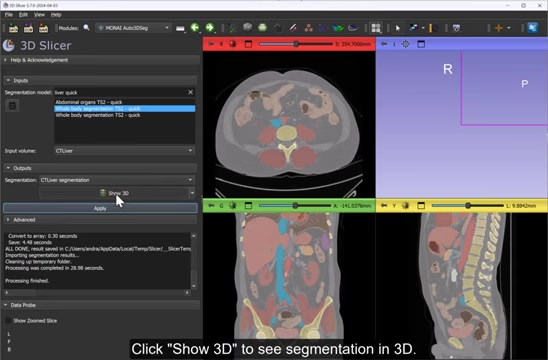Viewport: 548px width, 360px height.
Task: Adjust the red slice offset slider
Action: [x=296, y=44]
